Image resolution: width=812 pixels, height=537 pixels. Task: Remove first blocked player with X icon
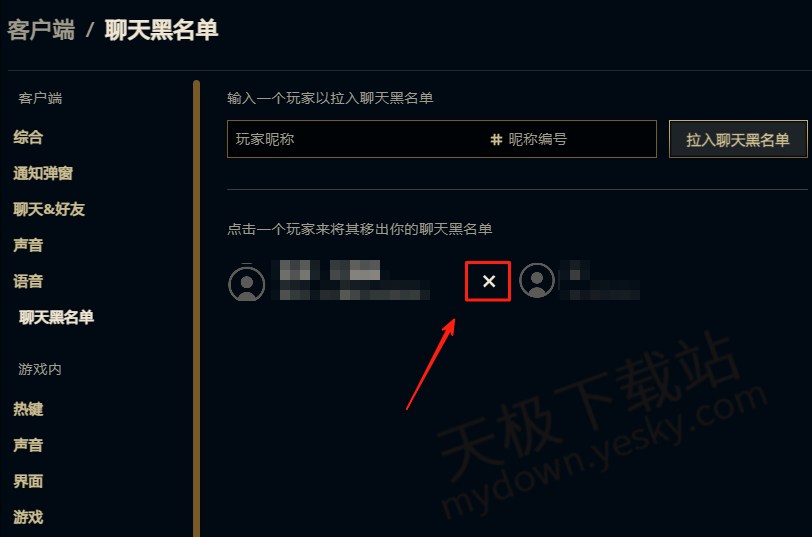click(488, 281)
